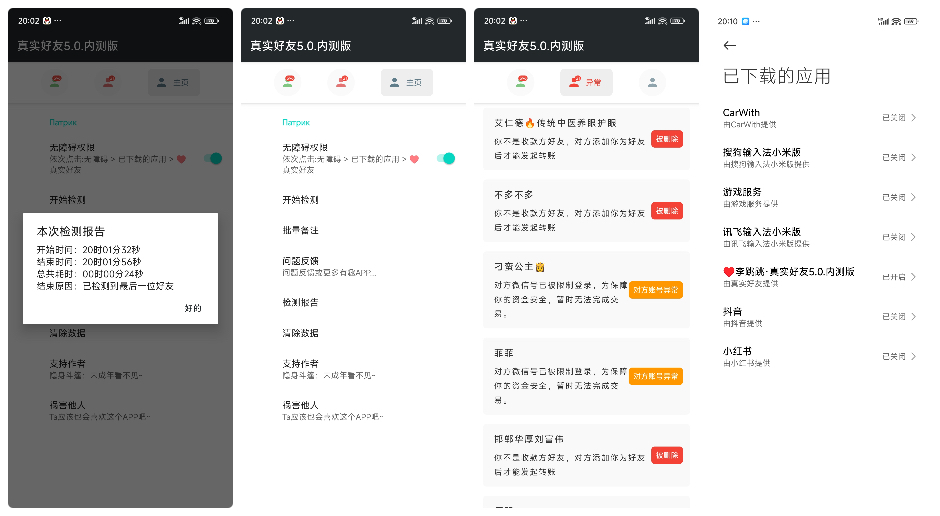Open 小红书 service entry chevron
The width and height of the screenshot is (940, 516).
913,356
